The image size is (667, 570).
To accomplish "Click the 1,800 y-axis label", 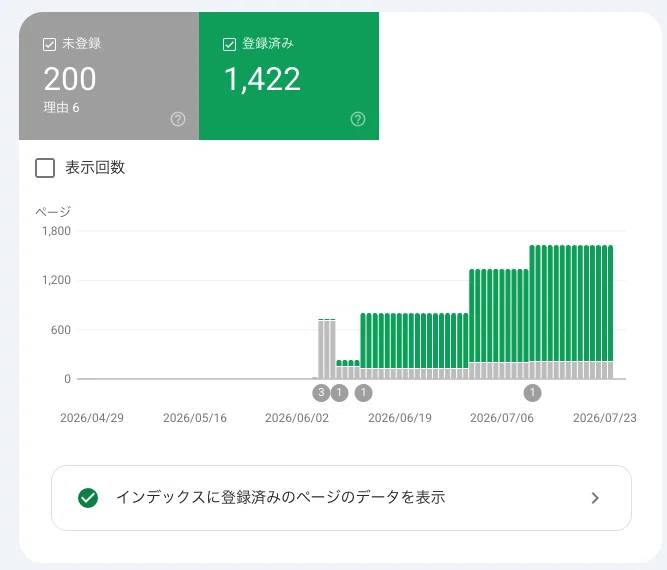I will (57, 231).
